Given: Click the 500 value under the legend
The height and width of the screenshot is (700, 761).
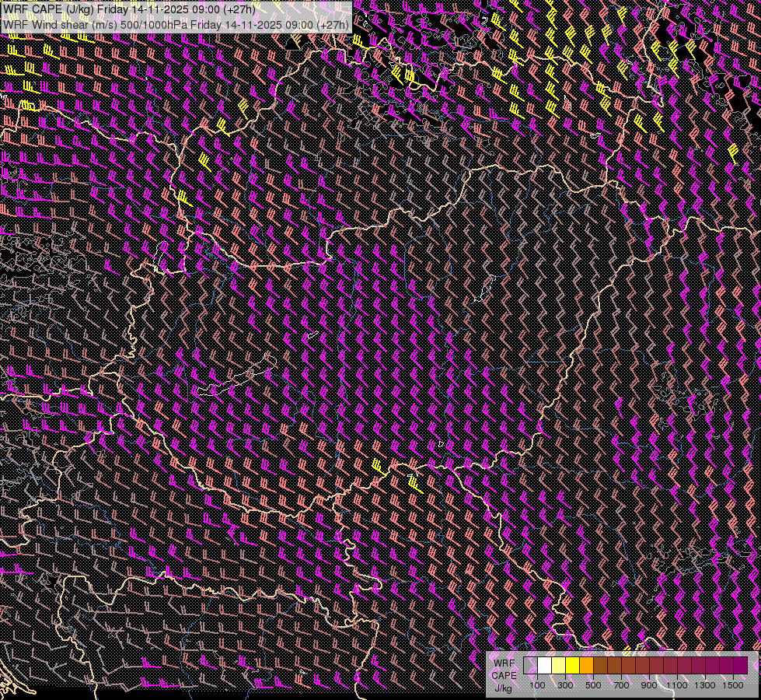Looking at the screenshot, I should tap(593, 685).
